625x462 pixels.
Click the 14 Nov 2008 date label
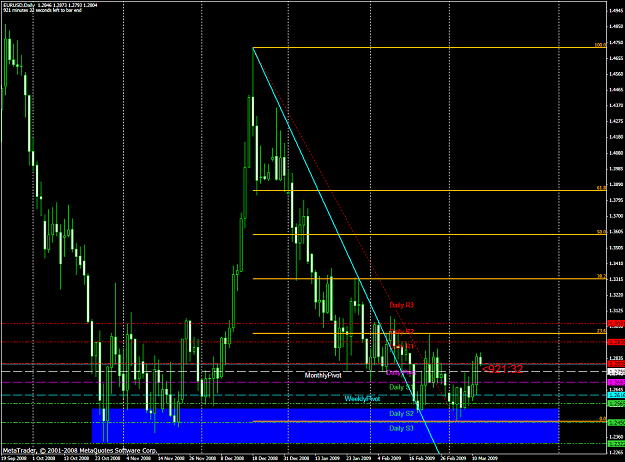[169, 458]
